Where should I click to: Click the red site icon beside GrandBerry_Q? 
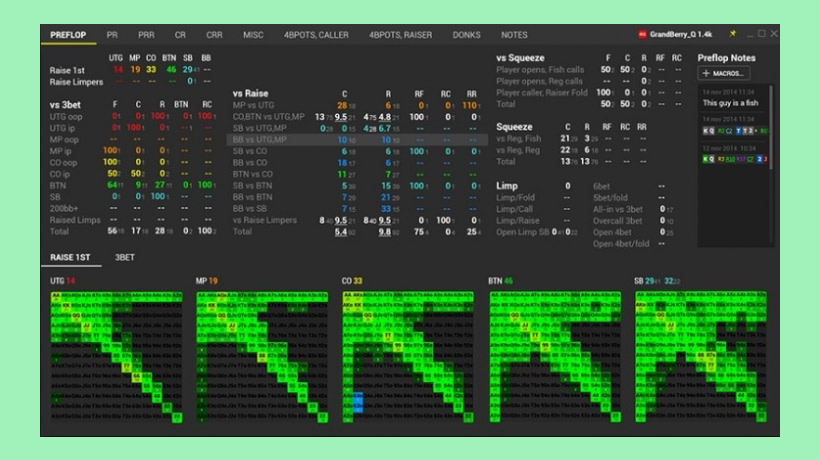(x=642, y=34)
